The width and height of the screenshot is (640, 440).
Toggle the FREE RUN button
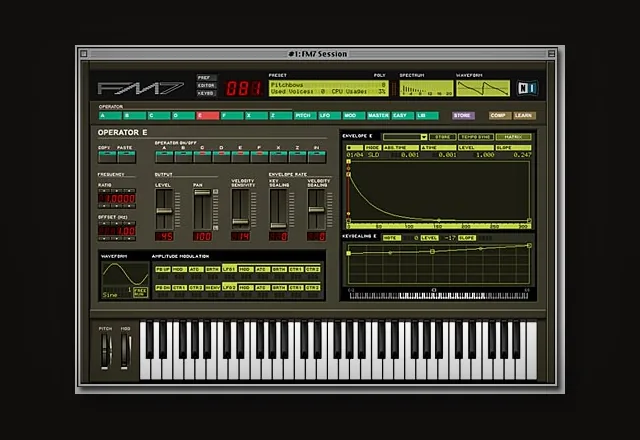click(x=140, y=292)
